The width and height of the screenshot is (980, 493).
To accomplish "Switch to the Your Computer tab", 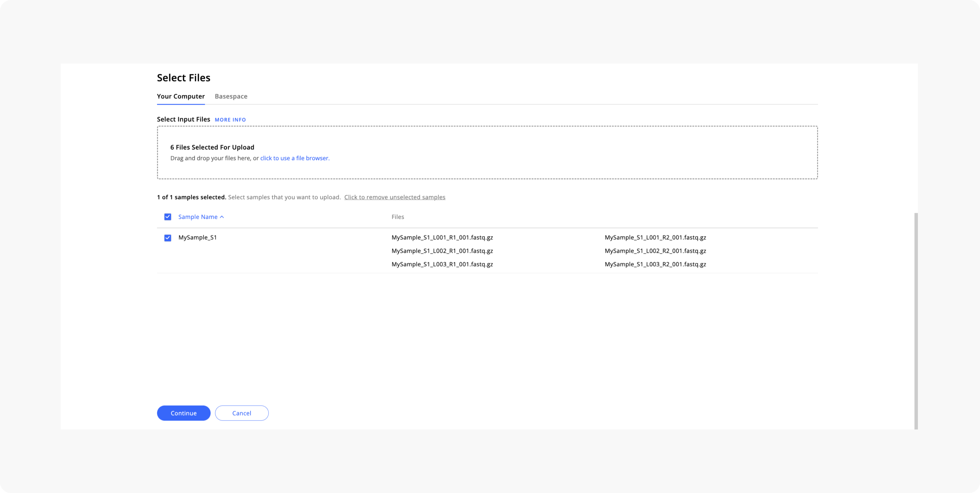I will coord(181,96).
